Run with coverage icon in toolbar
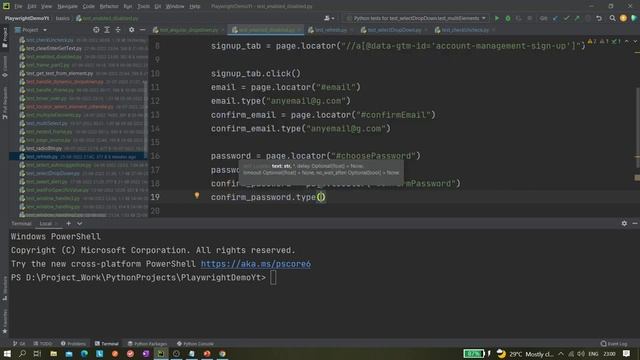 point(518,18)
